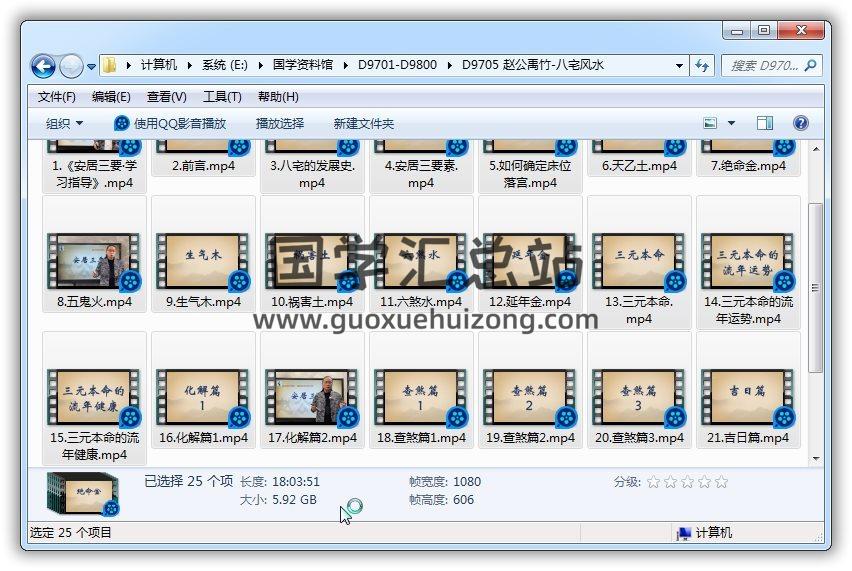852x571 pixels.
Task: Click 使用QQ影音播放 toolbar button
Action: (x=170, y=124)
